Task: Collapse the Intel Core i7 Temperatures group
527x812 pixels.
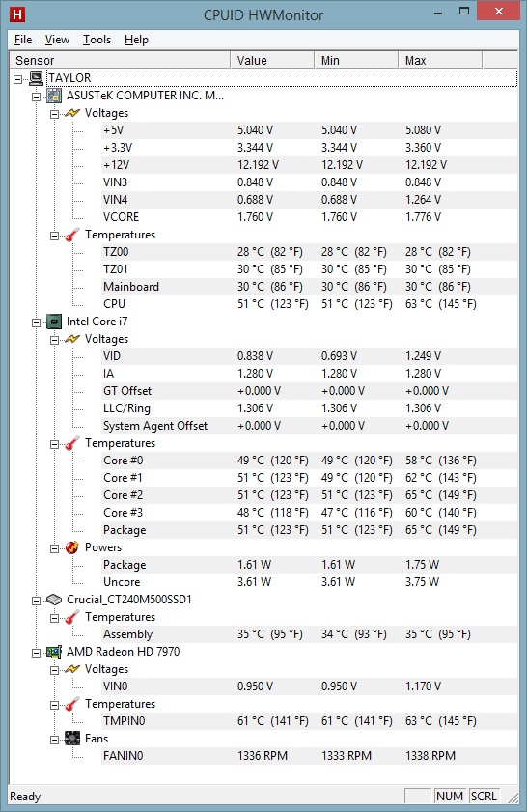Action: 54,444
